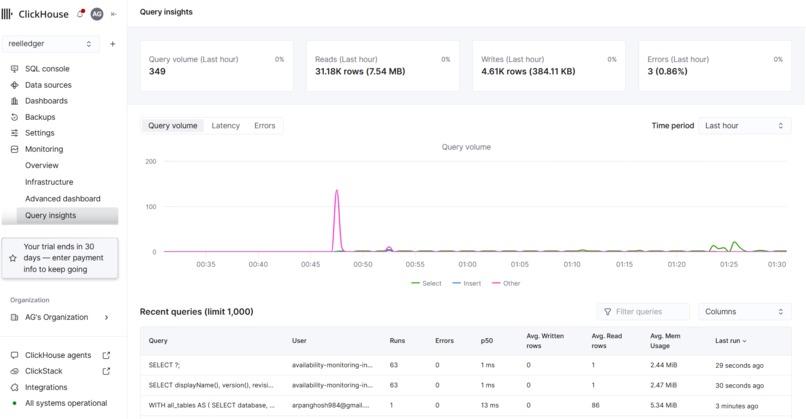Toggle Other series in chart legend

[x=506, y=283]
